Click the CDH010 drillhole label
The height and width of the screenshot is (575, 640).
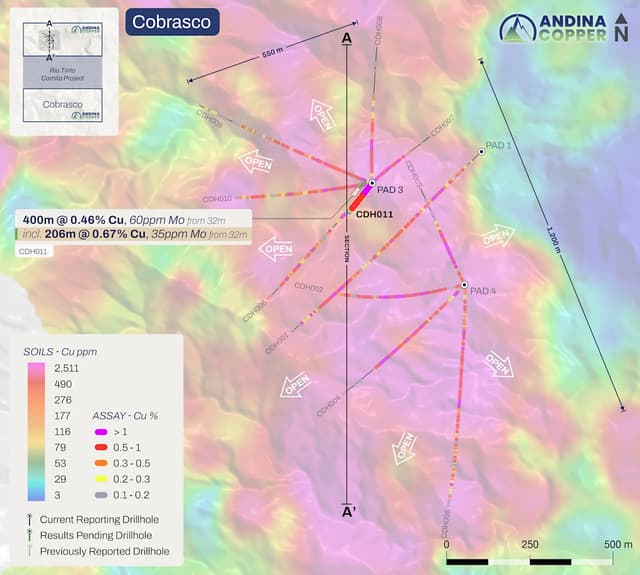(x=218, y=199)
